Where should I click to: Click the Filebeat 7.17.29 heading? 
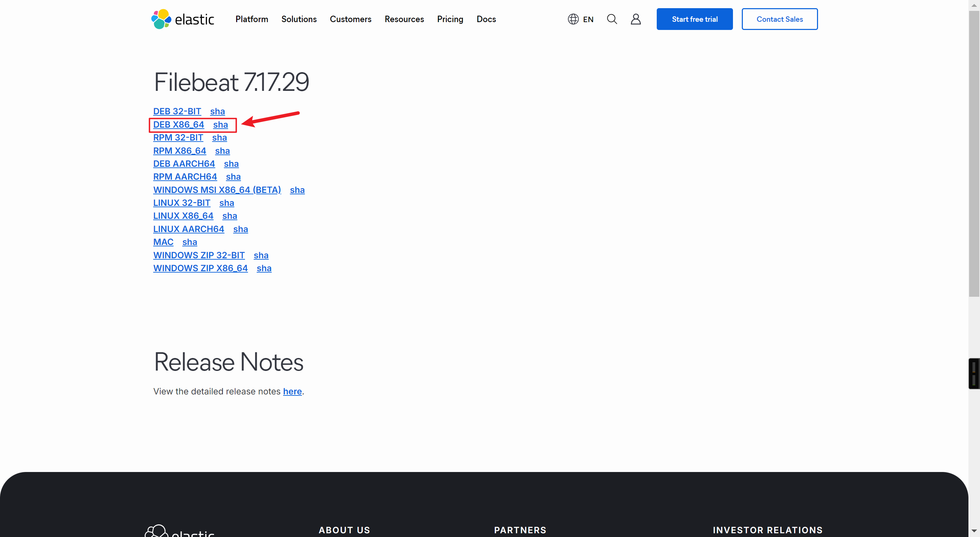(x=231, y=82)
